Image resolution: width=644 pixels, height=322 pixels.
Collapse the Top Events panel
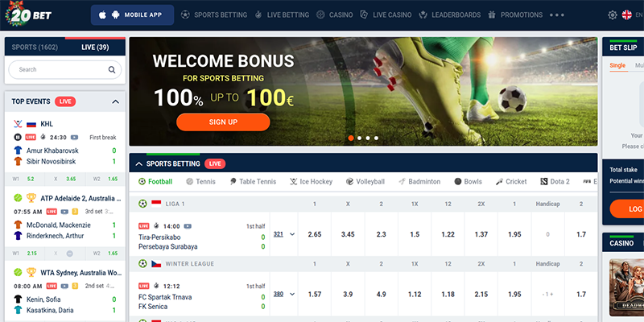(115, 102)
